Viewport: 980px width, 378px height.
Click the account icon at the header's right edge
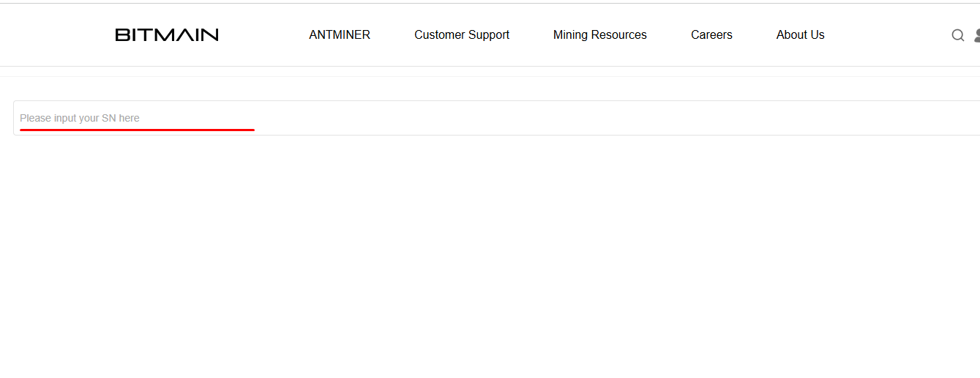pyautogui.click(x=976, y=35)
